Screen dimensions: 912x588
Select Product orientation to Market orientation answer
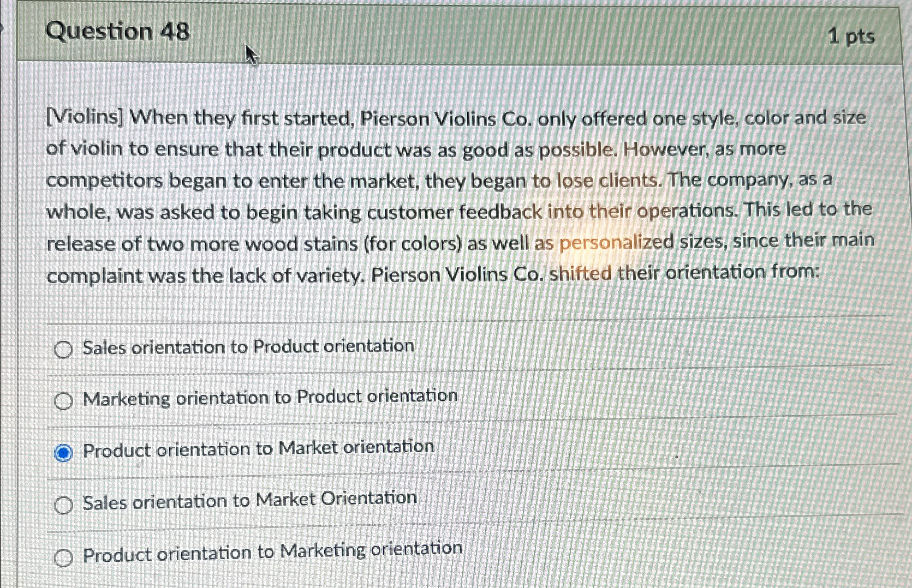click(63, 452)
